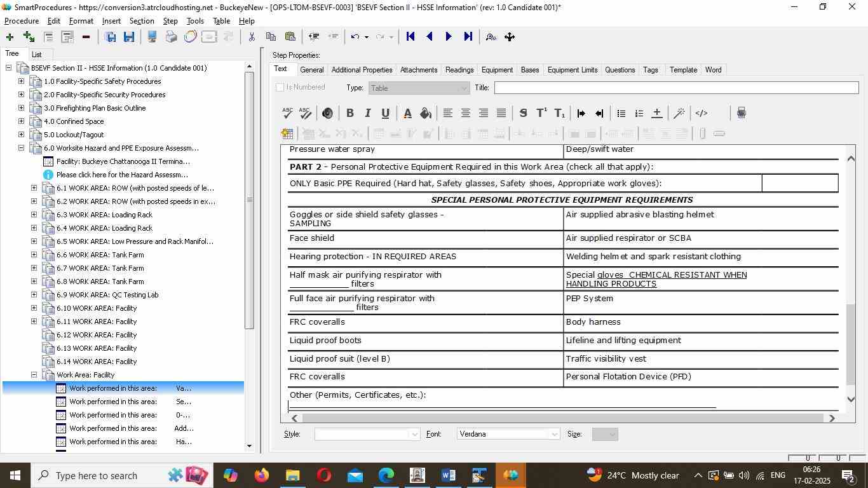Expand 6.3 WORK AREA: Loading Rack node
868x488 pixels.
tap(34, 215)
